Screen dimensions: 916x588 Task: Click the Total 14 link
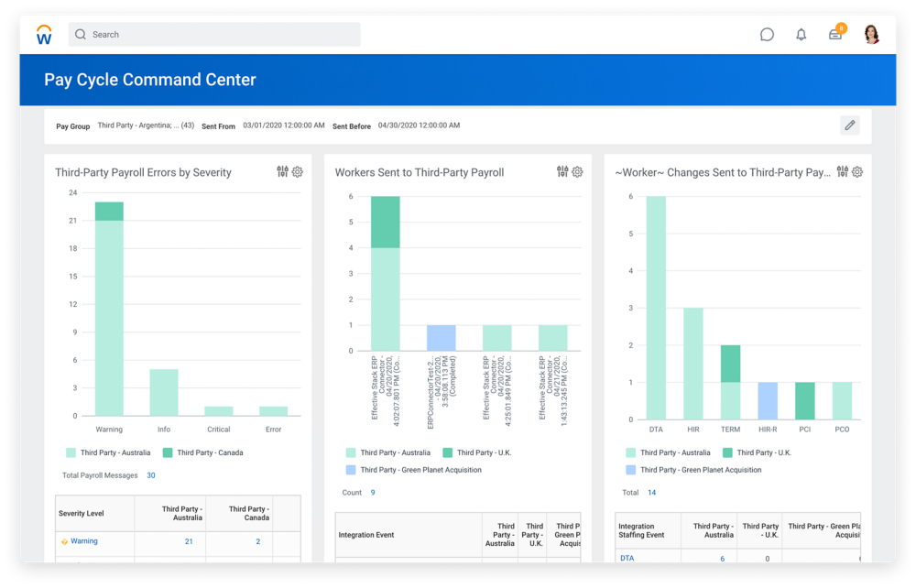coord(652,493)
